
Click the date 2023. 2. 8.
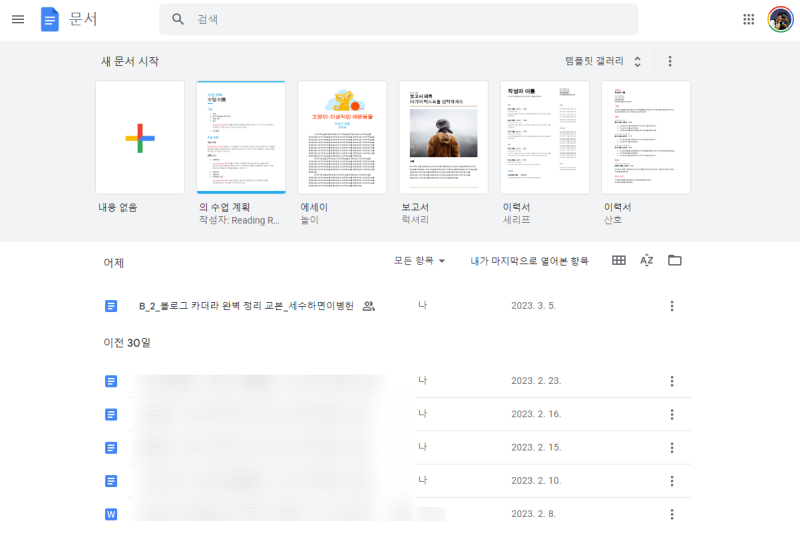[533, 514]
